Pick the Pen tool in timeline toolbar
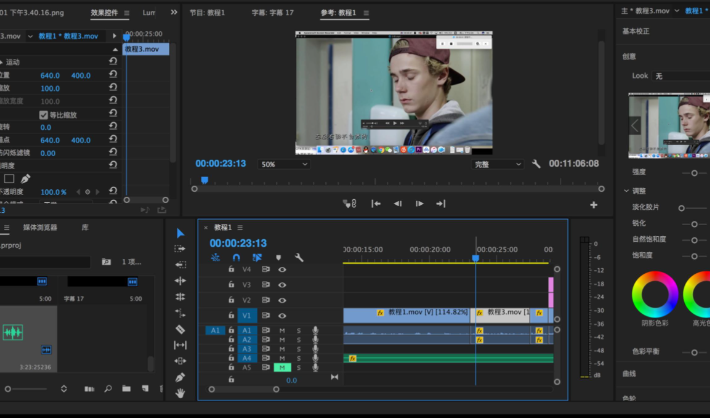Screen dimensions: 710x418 [181, 377]
